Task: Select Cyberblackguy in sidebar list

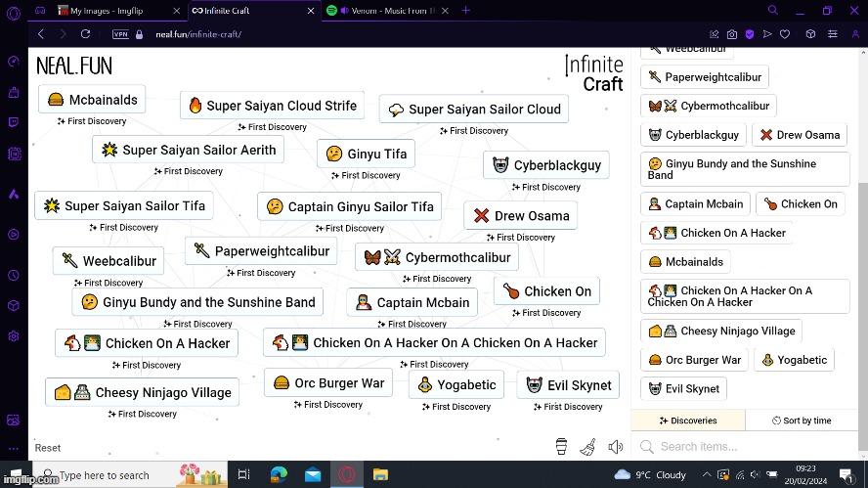Action: pyautogui.click(x=694, y=135)
